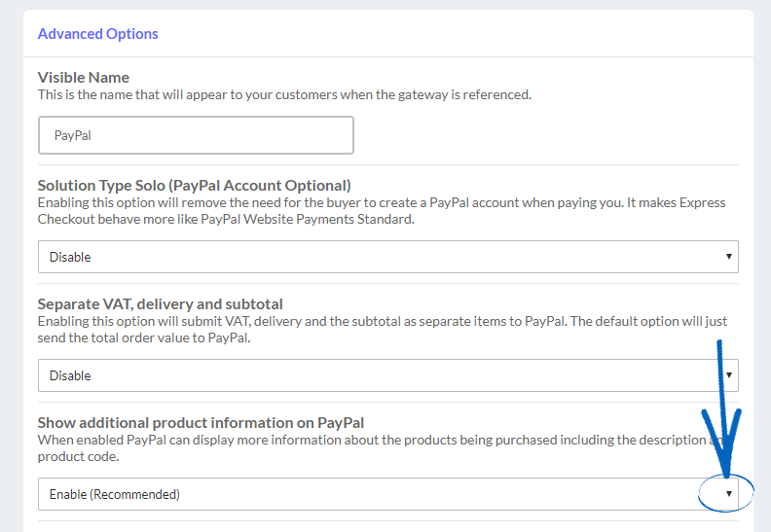This screenshot has width=771, height=532.
Task: Open the Separate VAT, delivery and subtotal dropdown
Action: pos(387,375)
